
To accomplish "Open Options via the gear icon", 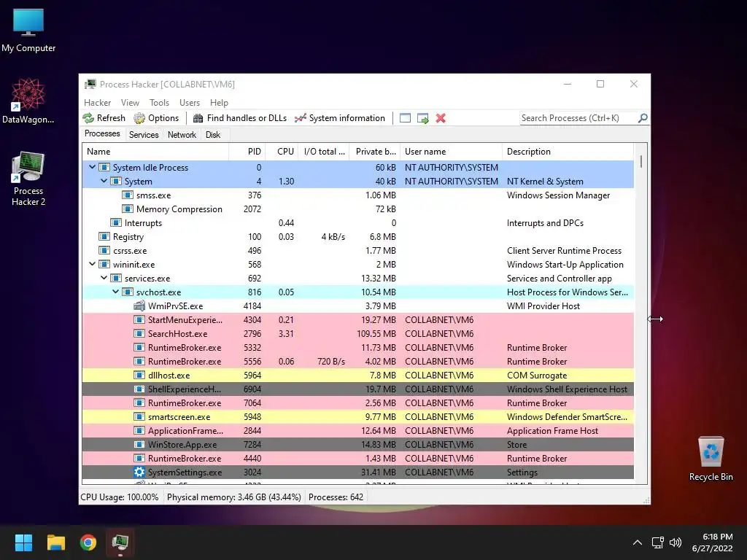I will tap(139, 118).
